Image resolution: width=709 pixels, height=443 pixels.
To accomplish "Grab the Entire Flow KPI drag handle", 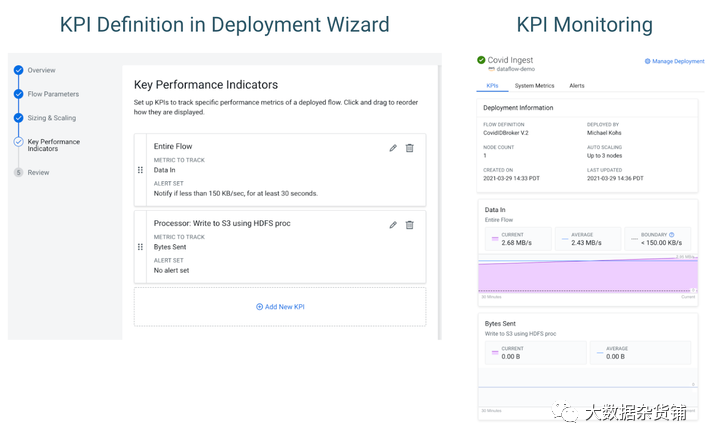I will pos(140,170).
